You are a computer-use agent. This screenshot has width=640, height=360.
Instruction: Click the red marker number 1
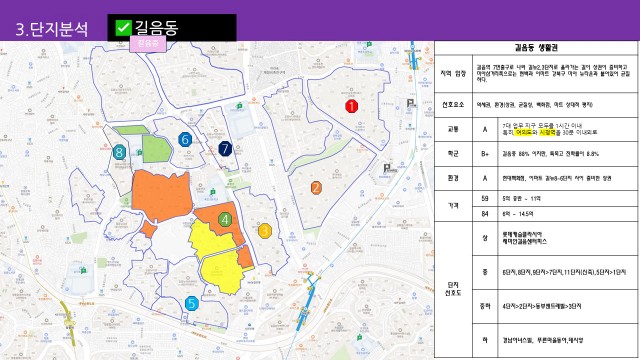(351, 106)
